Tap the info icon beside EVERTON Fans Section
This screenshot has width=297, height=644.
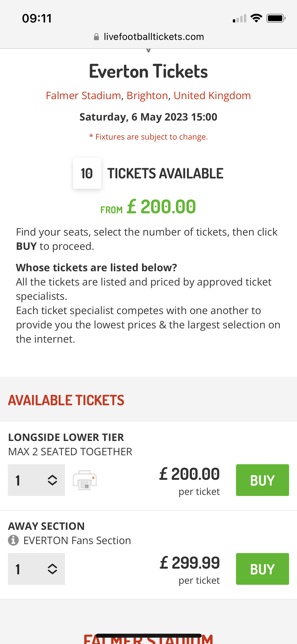[13, 540]
